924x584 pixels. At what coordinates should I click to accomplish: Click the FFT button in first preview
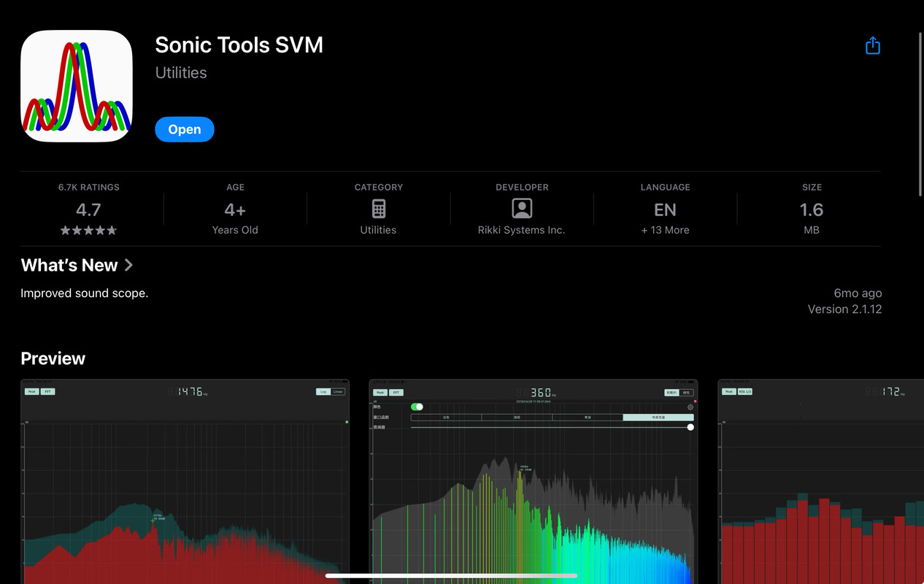tap(47, 392)
